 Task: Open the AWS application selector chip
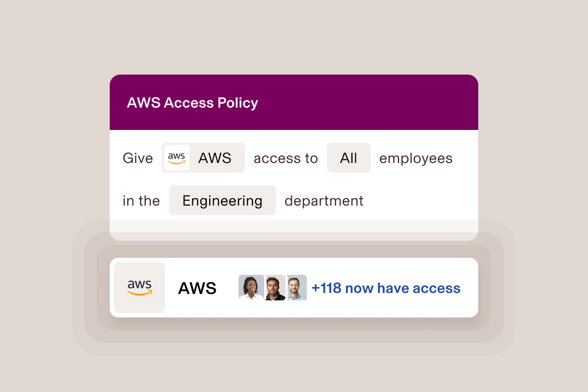[203, 158]
